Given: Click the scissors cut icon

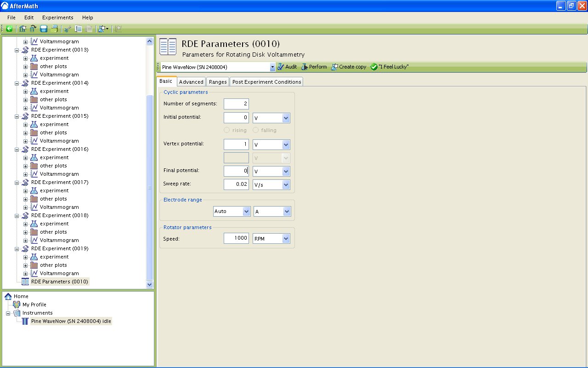Looking at the screenshot, I should [x=68, y=29].
